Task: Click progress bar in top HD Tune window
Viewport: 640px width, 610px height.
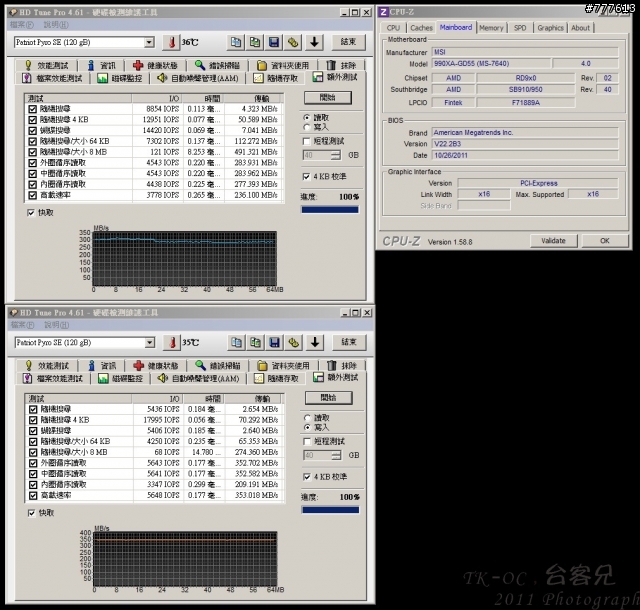Action: point(330,210)
